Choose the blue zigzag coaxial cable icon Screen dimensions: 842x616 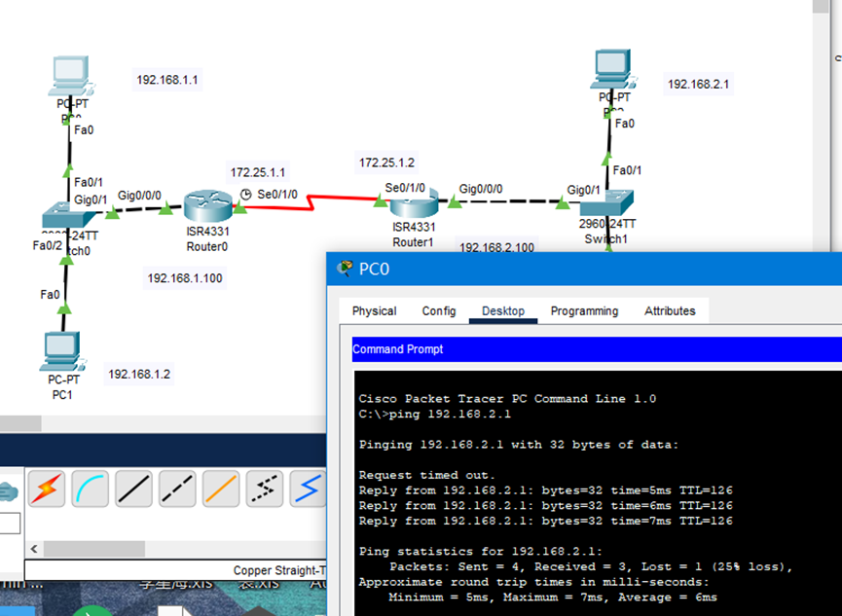click(308, 489)
